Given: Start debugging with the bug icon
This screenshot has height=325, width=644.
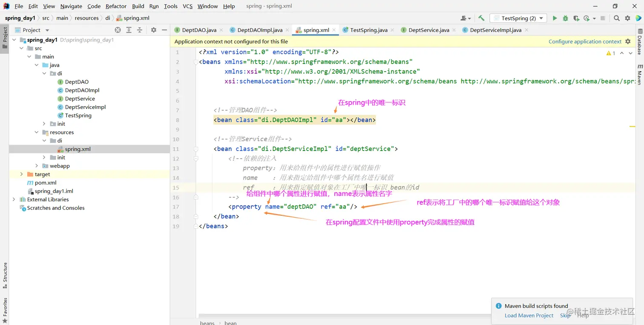Looking at the screenshot, I should (565, 18).
